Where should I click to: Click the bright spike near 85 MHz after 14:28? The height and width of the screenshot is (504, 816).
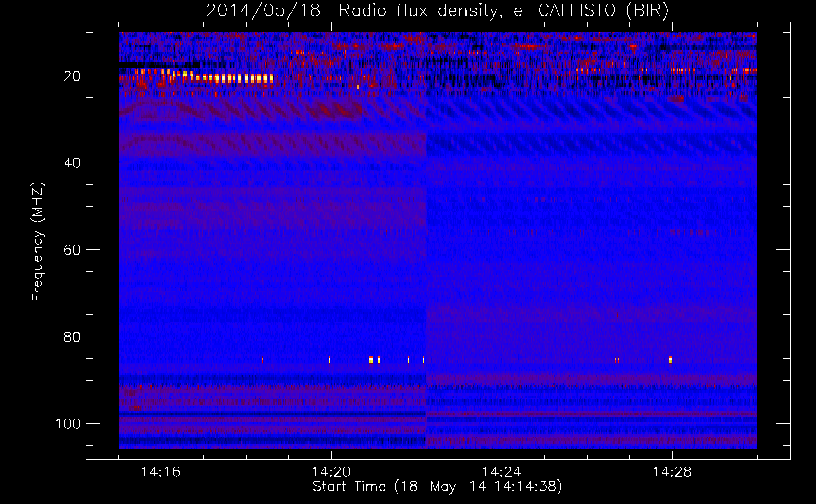click(670, 359)
